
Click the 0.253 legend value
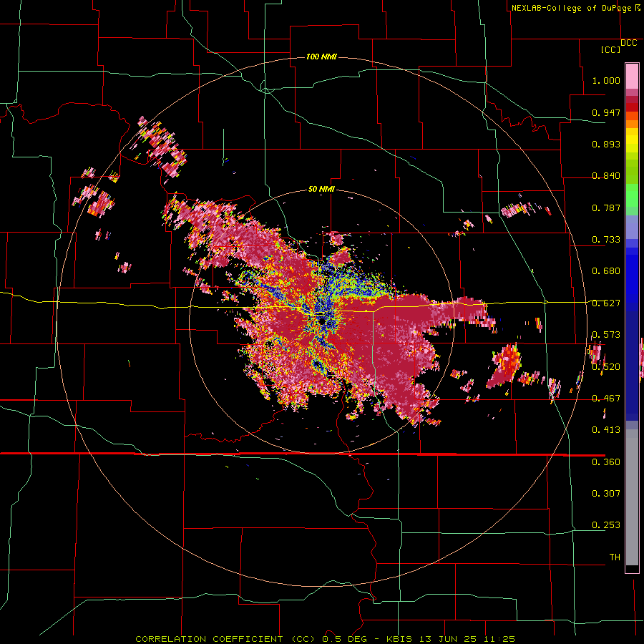point(606,525)
